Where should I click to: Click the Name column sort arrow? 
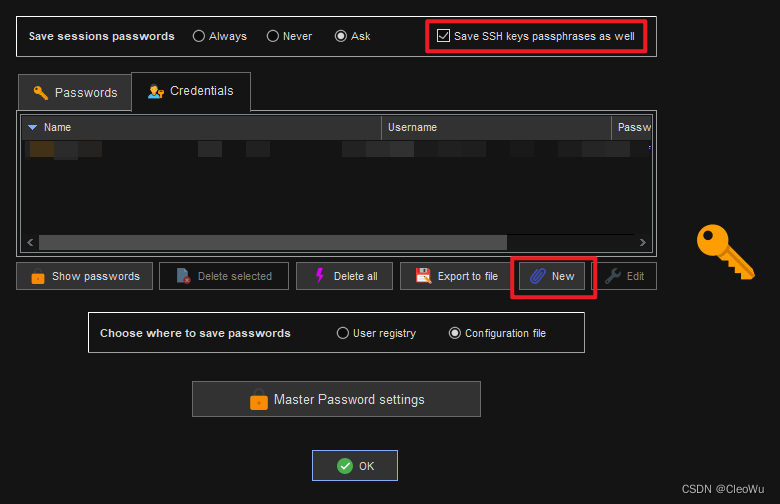point(32,128)
